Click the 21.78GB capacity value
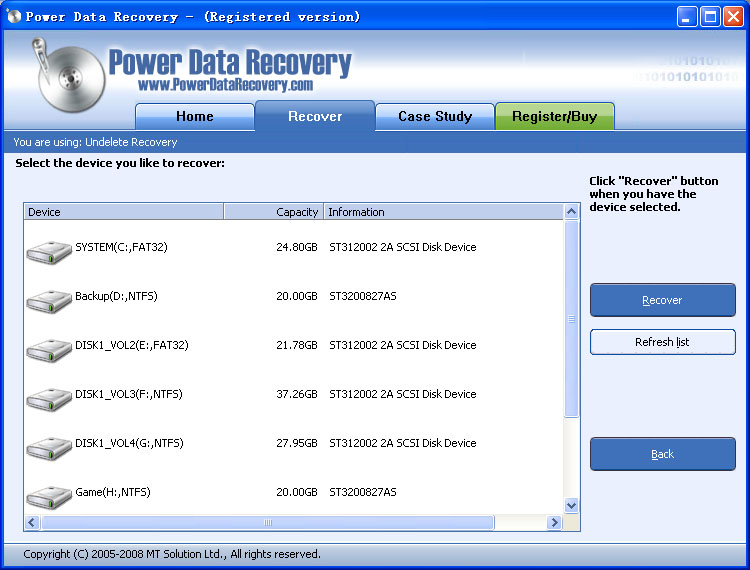Viewport: 750px width, 570px height. point(297,345)
